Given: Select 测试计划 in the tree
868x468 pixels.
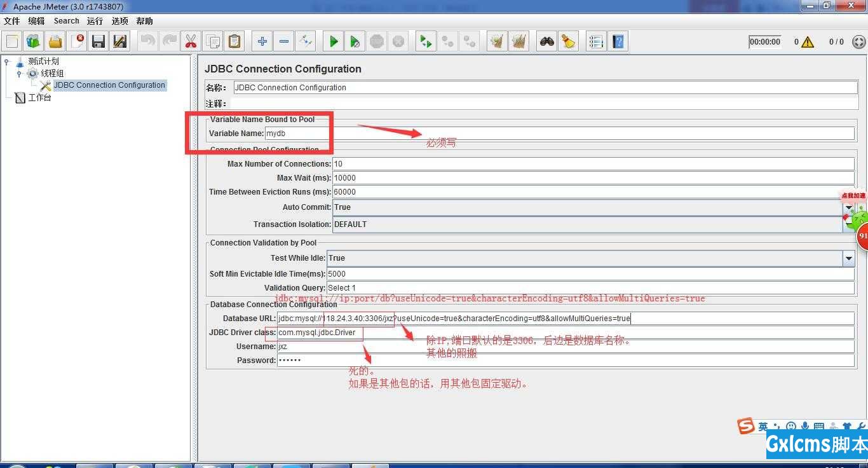Looking at the screenshot, I should tap(43, 61).
